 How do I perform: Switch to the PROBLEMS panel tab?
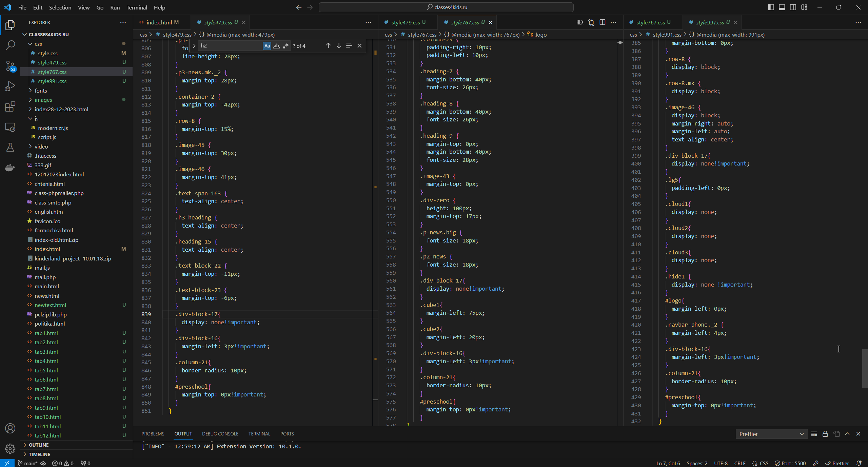tap(153, 434)
